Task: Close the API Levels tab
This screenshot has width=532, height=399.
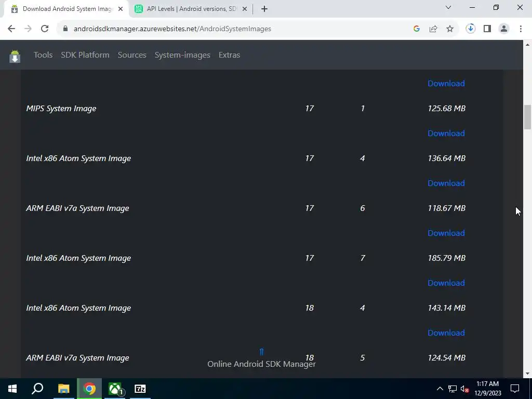Action: (x=245, y=9)
